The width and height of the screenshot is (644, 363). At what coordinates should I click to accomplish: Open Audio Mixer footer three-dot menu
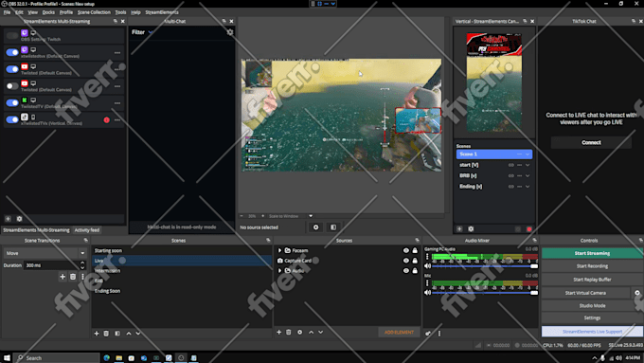coord(439,334)
